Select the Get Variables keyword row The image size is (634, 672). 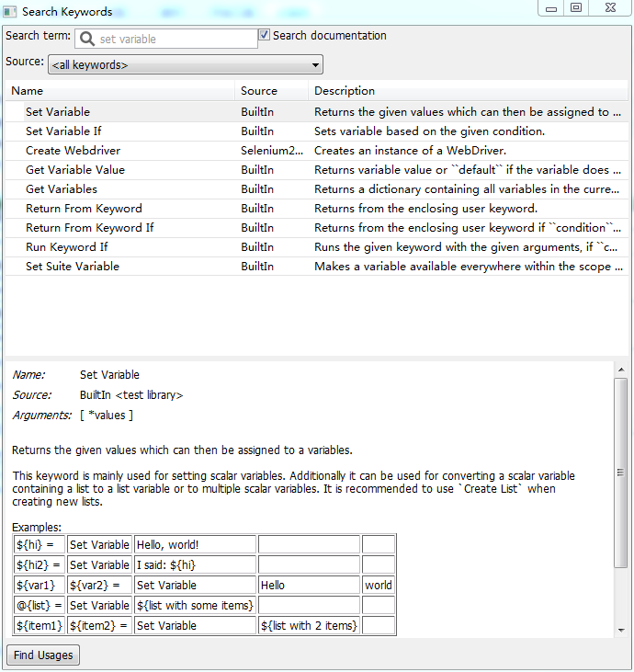317,189
